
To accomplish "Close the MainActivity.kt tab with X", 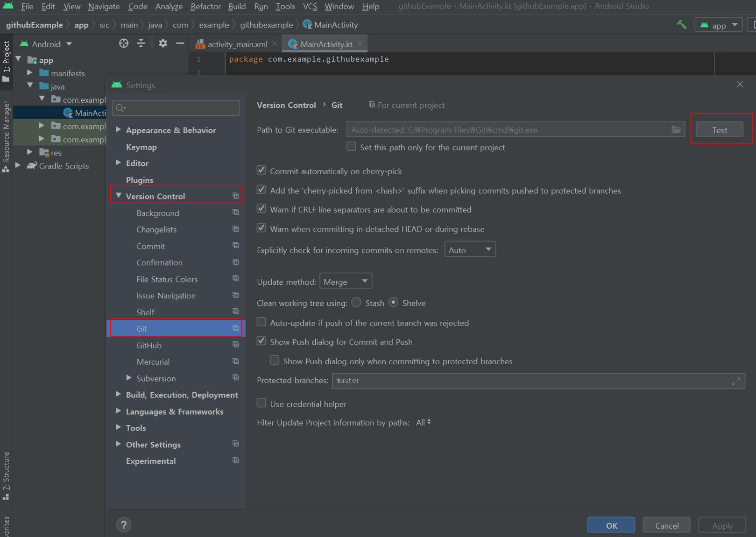I will [360, 43].
